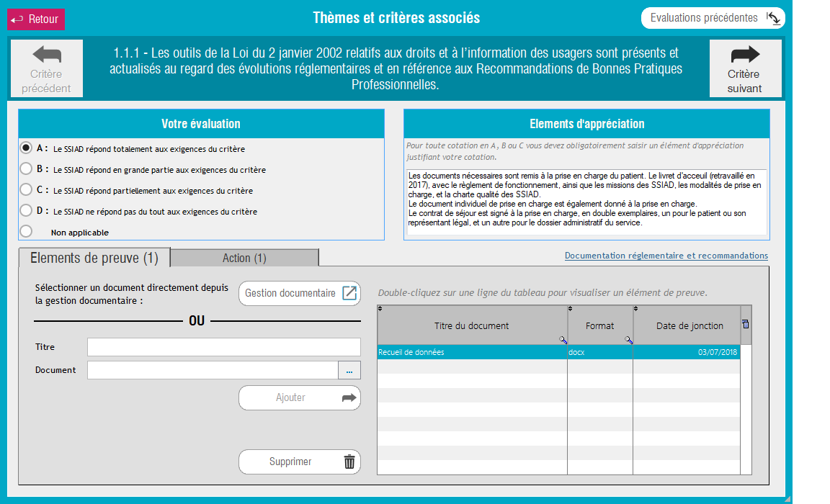Sort by Titre du document column

click(x=472, y=325)
